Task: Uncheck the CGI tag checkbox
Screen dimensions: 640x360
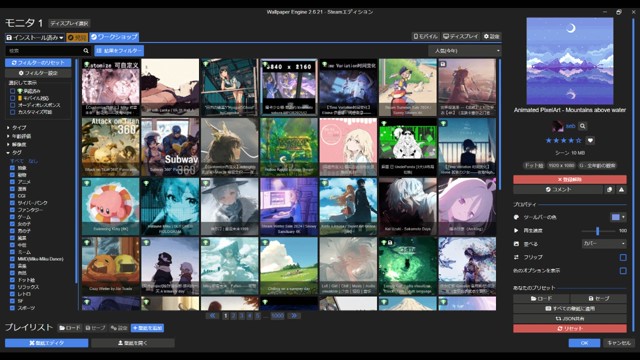Action: 12,196
